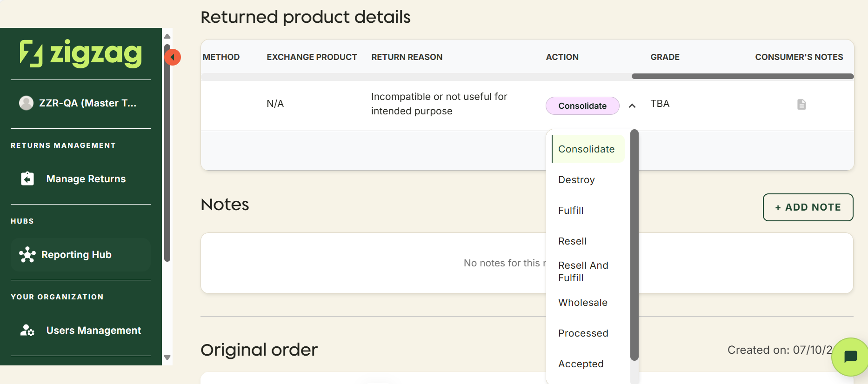Click the Users Management people icon
Image resolution: width=868 pixels, height=384 pixels.
tap(27, 330)
